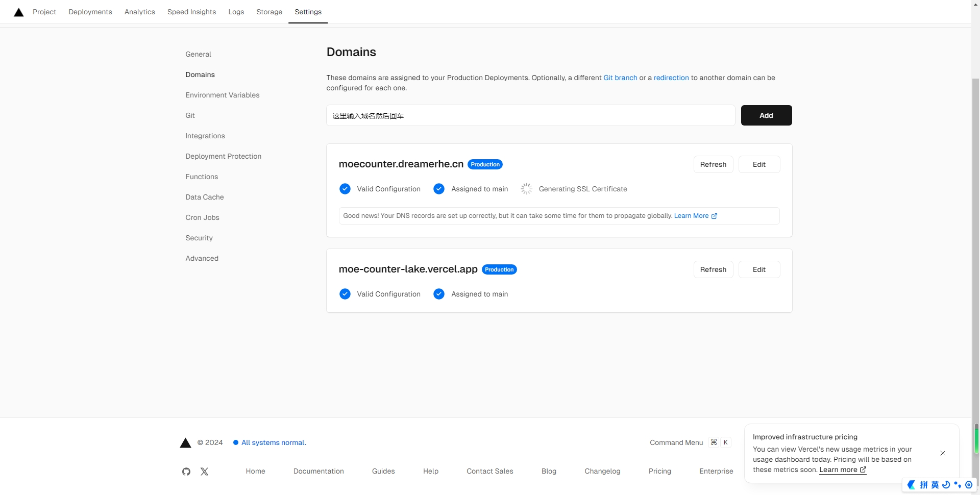Select Environment Variables in settings sidebar
Screen dimensions: 980x495
[223, 95]
